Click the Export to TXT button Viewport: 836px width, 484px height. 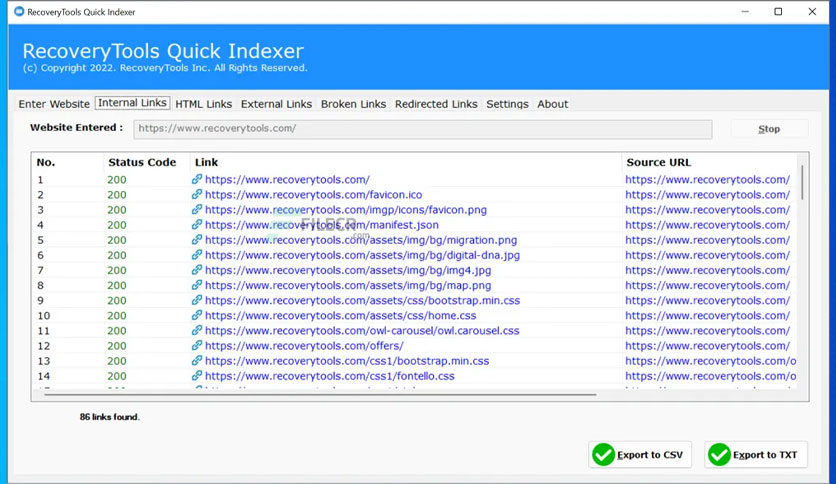(x=755, y=455)
